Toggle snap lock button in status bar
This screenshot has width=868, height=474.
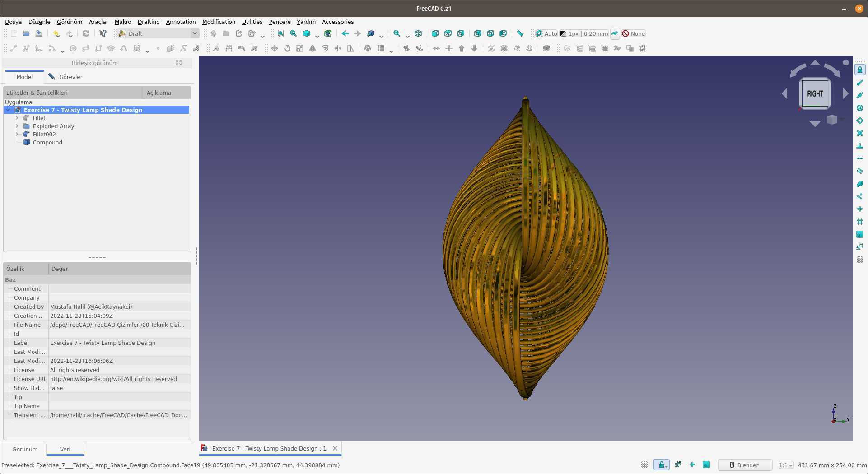(662, 465)
